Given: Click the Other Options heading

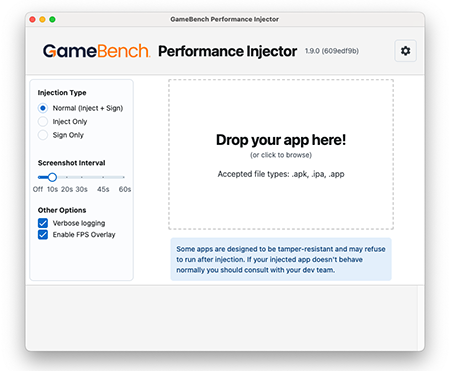Looking at the screenshot, I should coord(62,210).
